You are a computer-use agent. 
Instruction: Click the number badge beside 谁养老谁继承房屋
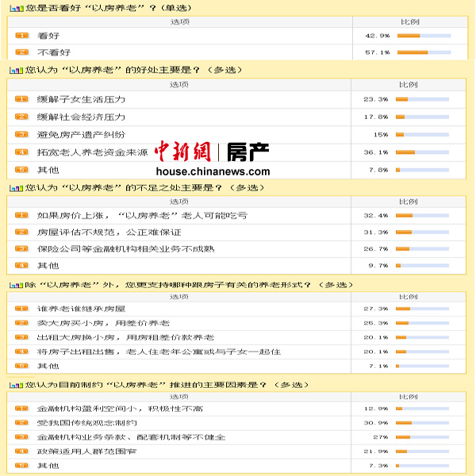[21, 309]
